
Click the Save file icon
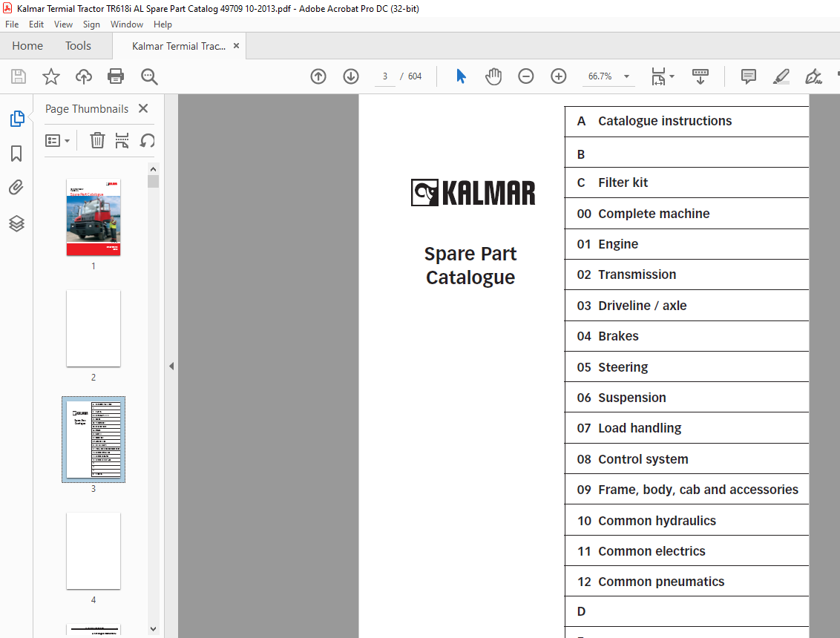[19, 76]
